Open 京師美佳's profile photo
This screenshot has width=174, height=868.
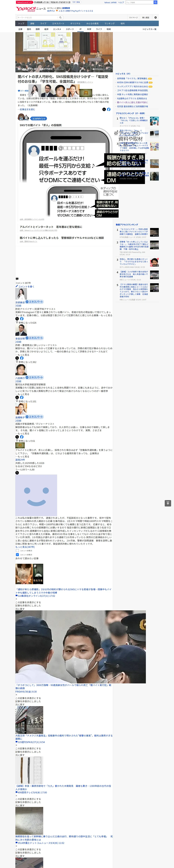[21, 294]
